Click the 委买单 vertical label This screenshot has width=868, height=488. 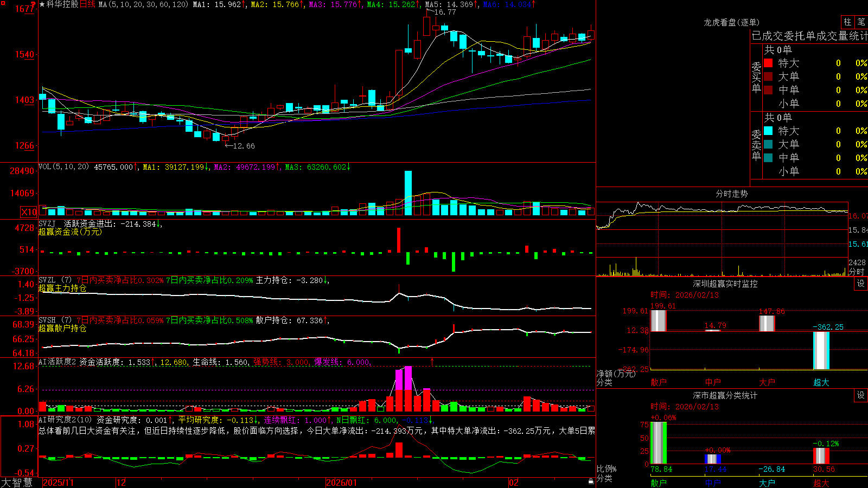point(756,77)
